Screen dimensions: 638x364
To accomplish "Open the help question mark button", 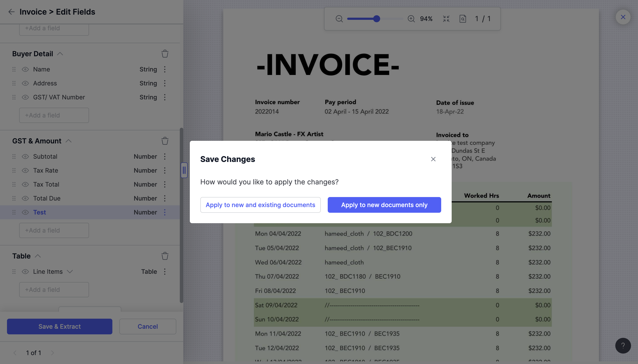I will (623, 346).
